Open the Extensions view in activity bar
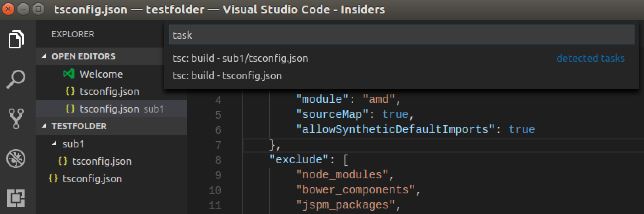This screenshot has width=644, height=214. tap(16, 198)
